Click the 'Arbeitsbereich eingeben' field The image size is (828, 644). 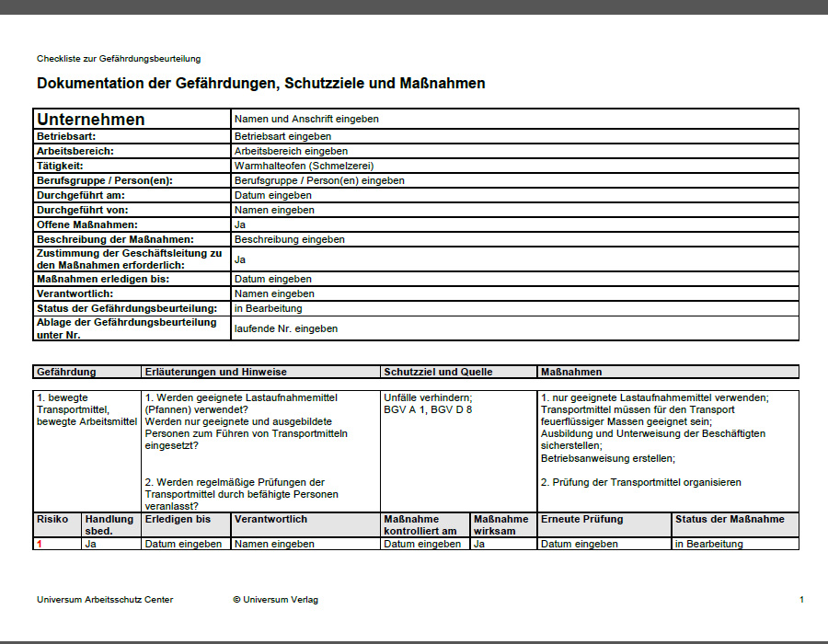tap(515, 151)
